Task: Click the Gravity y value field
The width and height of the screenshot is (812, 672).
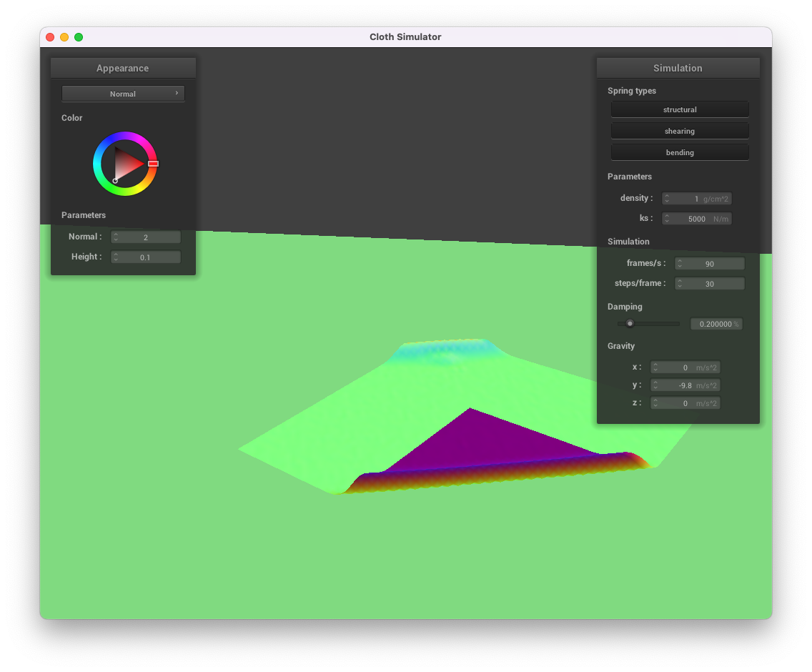Action: click(685, 385)
